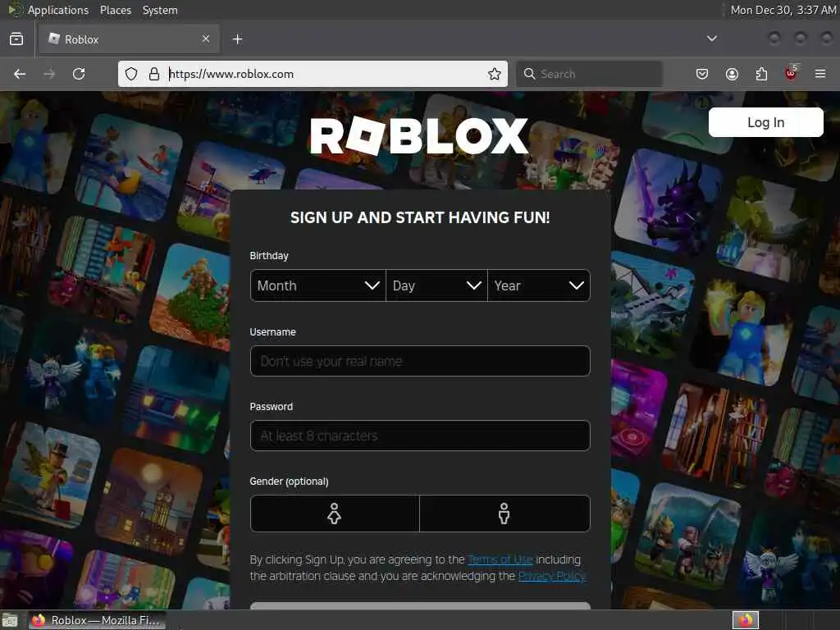This screenshot has height=630, width=840.
Task: Select the female gender icon
Action: tap(335, 514)
